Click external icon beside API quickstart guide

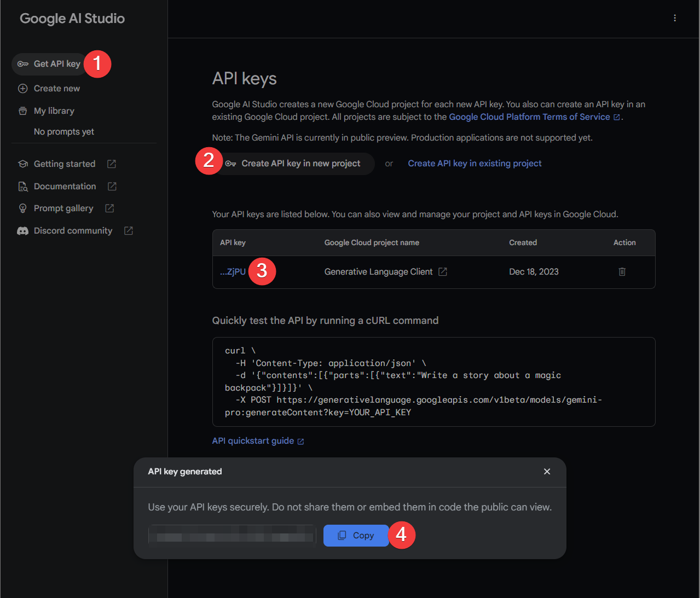pos(300,442)
